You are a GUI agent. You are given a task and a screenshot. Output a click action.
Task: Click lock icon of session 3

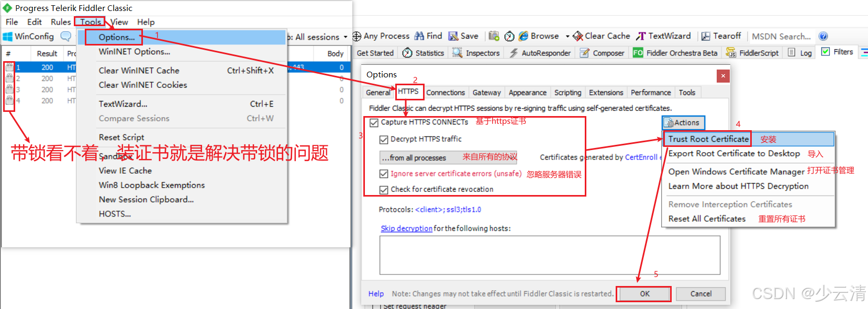[9, 89]
